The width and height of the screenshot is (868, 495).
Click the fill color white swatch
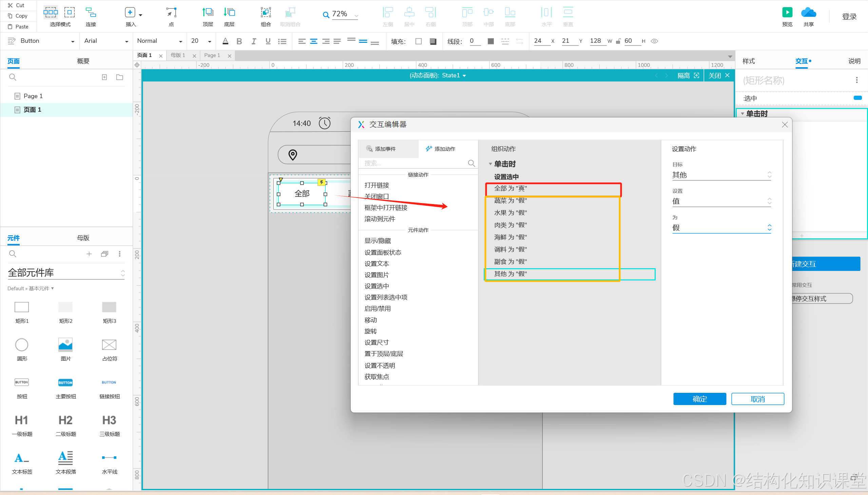click(x=418, y=41)
